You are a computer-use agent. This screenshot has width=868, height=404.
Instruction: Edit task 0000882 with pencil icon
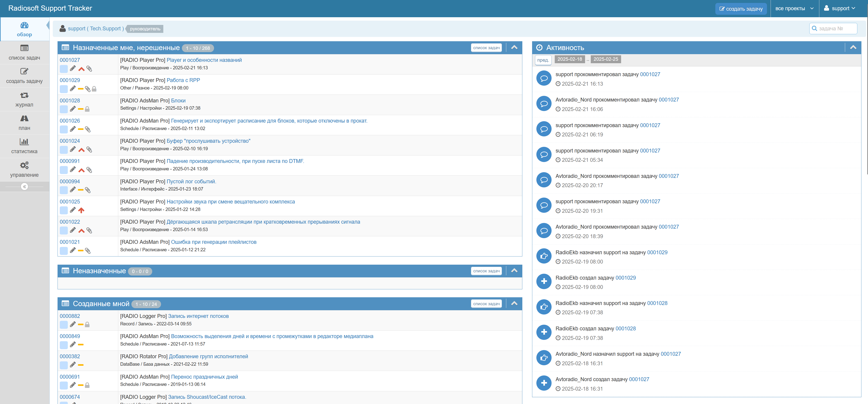[x=73, y=324]
